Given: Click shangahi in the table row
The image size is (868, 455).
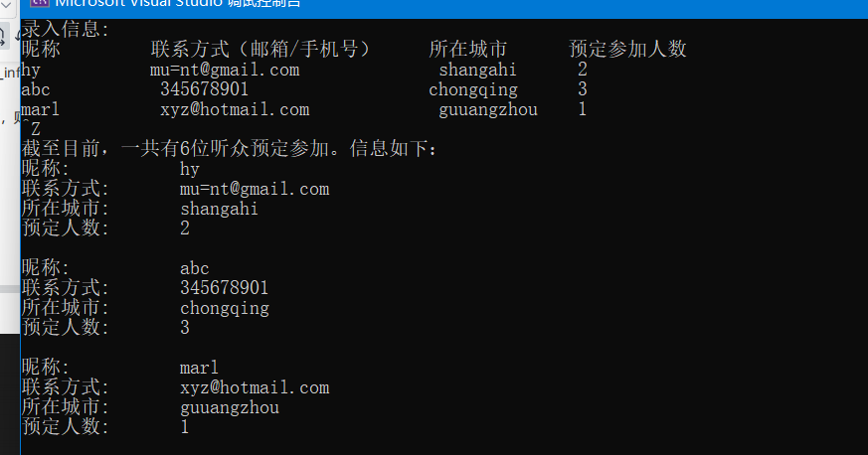Looking at the screenshot, I should click(x=477, y=70).
